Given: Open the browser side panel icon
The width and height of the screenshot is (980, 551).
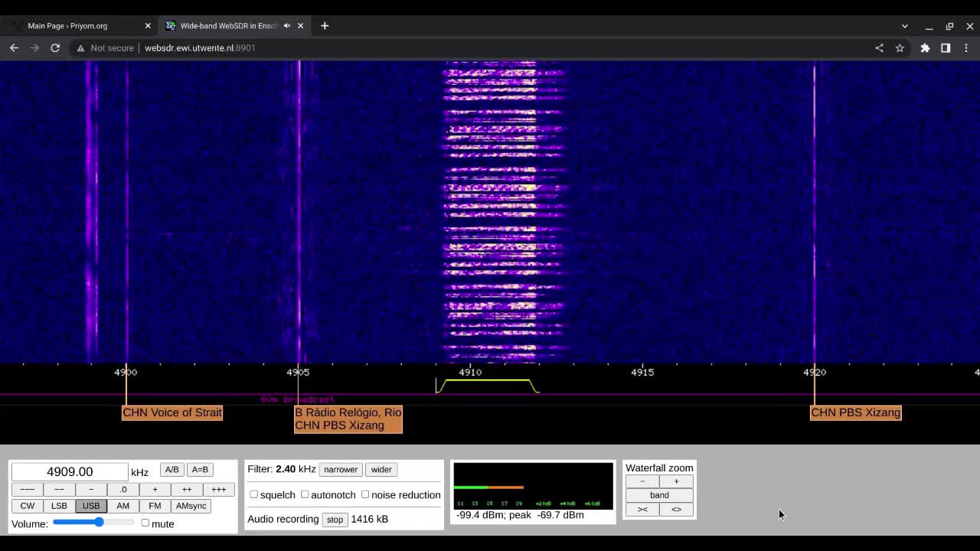Looking at the screenshot, I should [946, 47].
